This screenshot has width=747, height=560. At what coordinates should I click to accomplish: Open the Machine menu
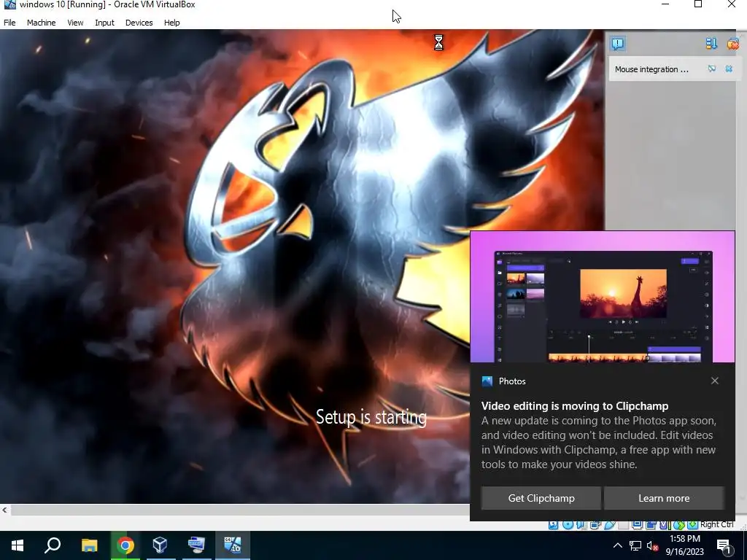tap(41, 23)
